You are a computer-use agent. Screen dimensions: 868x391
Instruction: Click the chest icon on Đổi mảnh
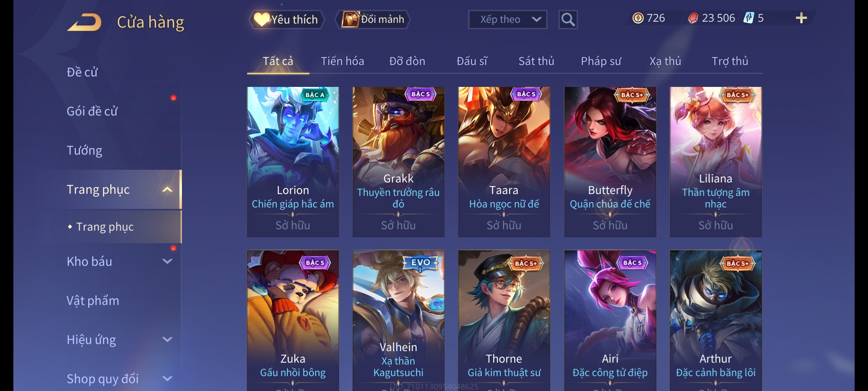pyautogui.click(x=350, y=19)
